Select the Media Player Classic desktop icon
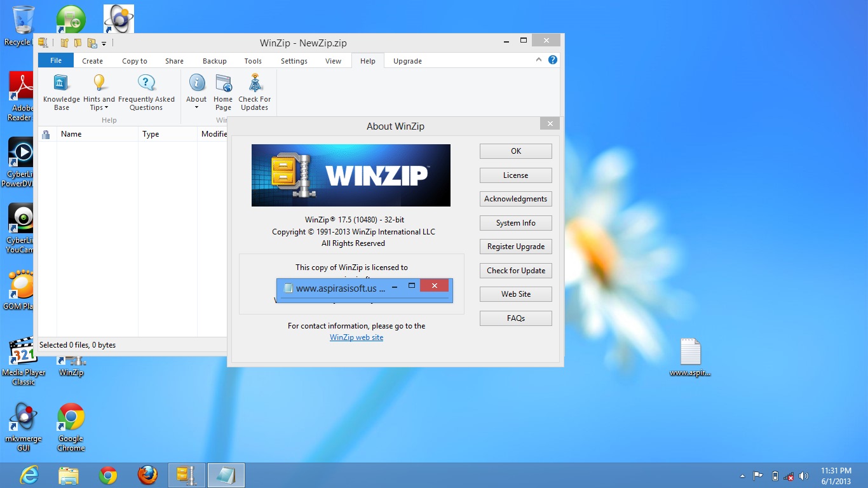Screen dimensions: 868x488 pyautogui.click(x=24, y=360)
